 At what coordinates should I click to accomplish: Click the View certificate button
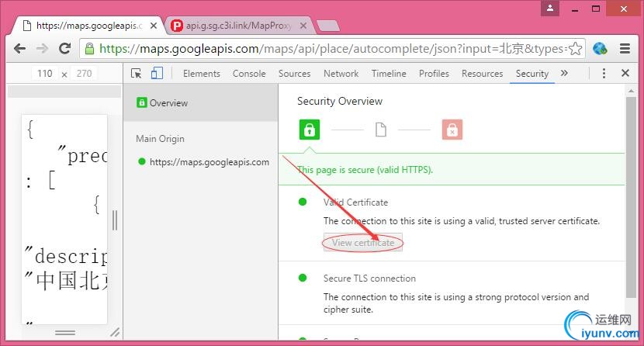point(363,243)
